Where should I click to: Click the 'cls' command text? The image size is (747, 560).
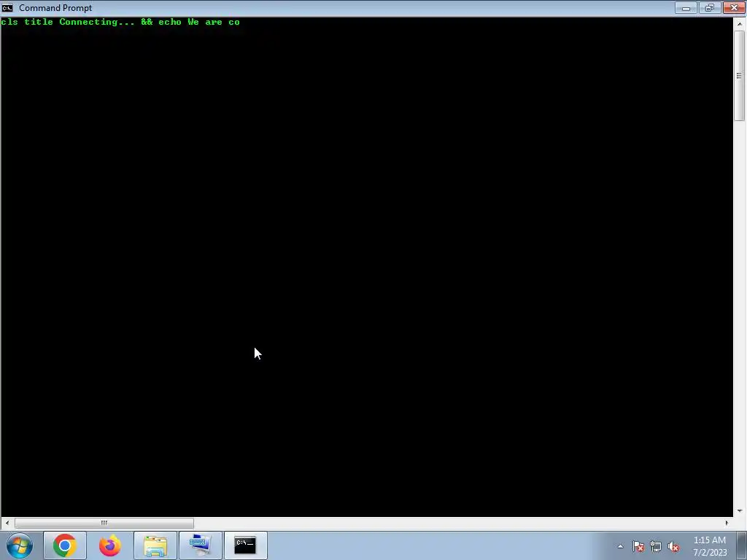pos(9,22)
